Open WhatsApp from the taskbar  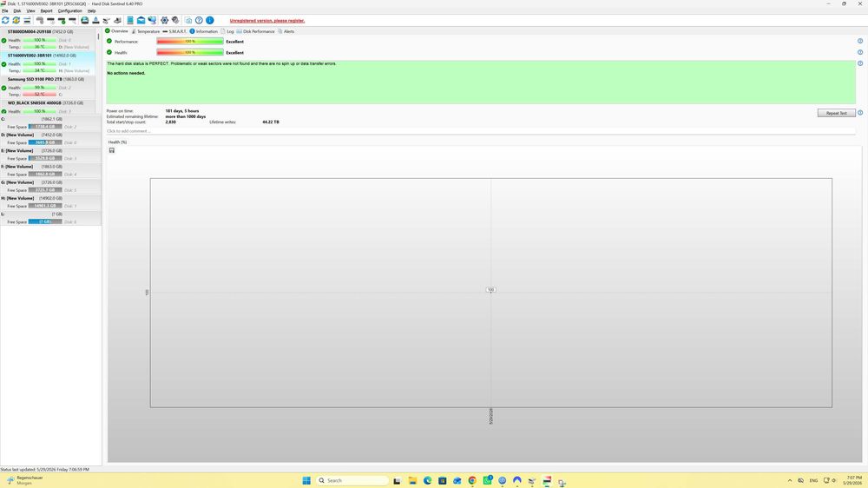[x=487, y=480]
